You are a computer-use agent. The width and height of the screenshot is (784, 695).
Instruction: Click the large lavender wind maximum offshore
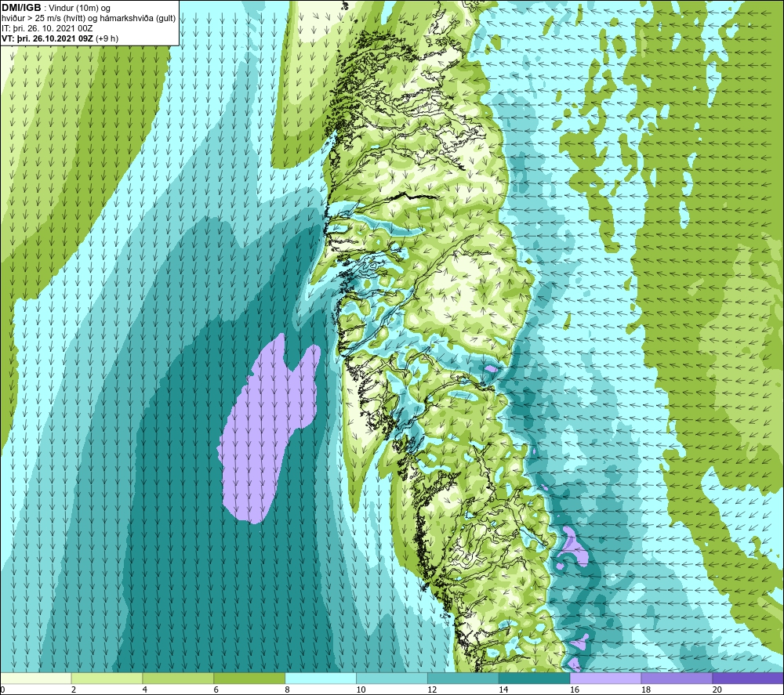265,429
